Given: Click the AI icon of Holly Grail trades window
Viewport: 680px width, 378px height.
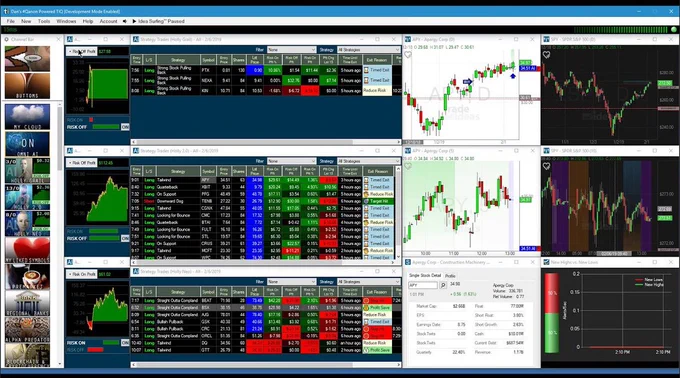Looking at the screenshot, I should [135, 39].
